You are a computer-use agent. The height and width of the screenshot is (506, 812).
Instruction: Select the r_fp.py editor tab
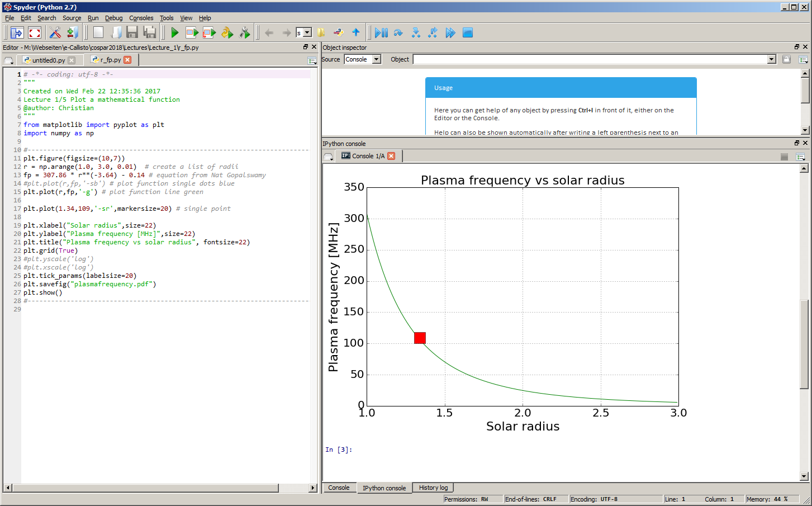(x=110, y=60)
